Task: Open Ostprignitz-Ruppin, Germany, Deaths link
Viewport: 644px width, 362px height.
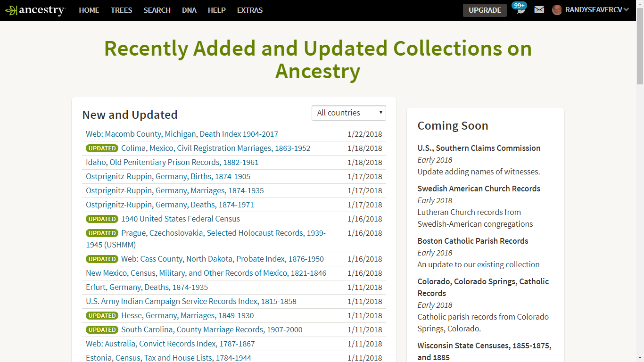Action: coord(170,205)
